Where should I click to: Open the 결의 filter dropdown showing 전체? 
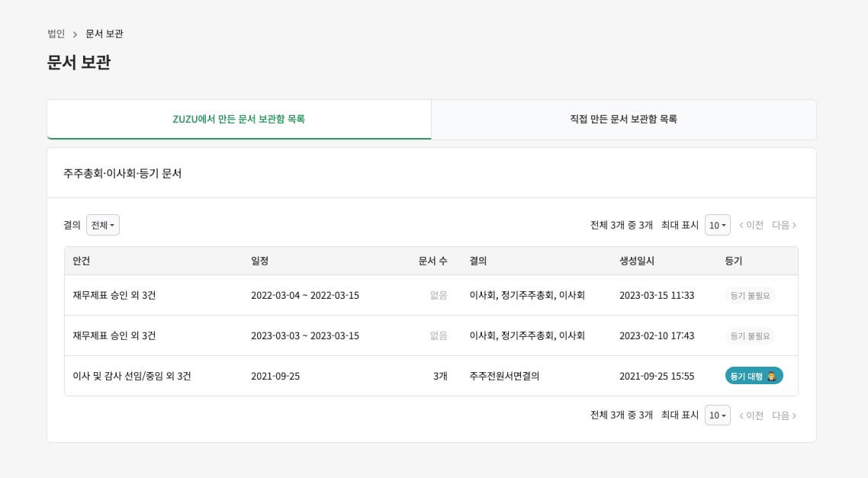[x=102, y=225]
